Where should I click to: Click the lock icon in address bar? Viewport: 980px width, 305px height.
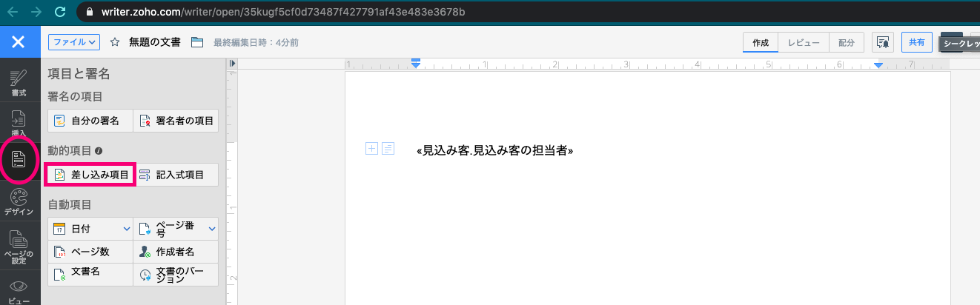coord(90,12)
